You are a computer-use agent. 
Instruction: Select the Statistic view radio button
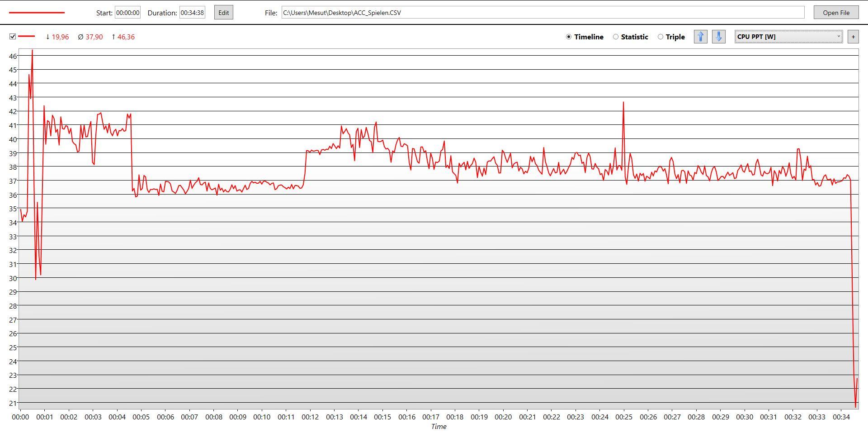point(616,37)
